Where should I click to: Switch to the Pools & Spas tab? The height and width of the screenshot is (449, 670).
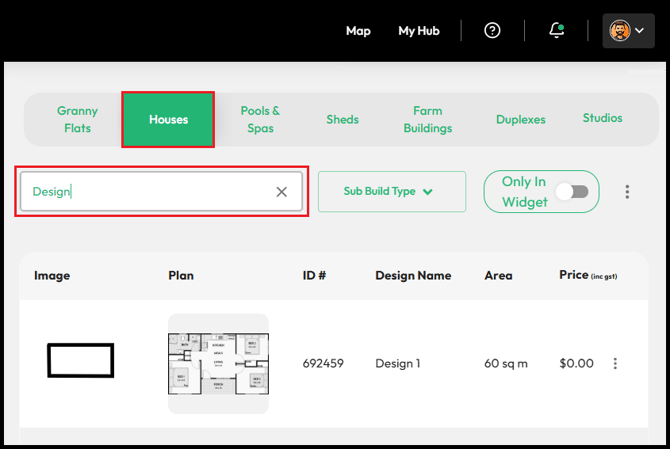tap(260, 120)
